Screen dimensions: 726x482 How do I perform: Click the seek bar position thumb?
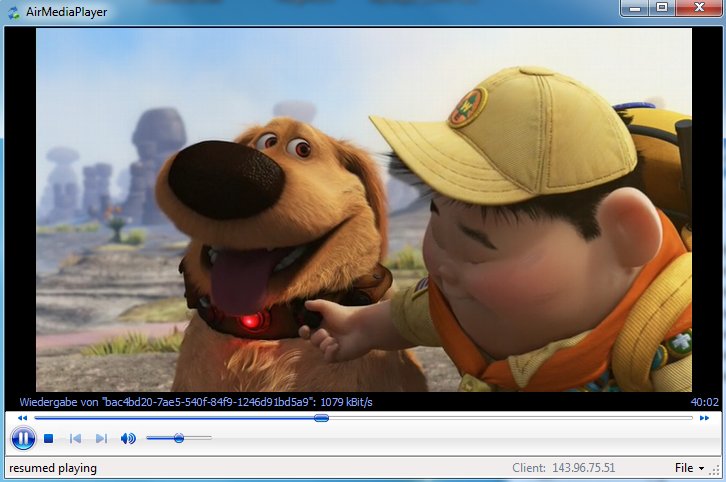pos(321,417)
